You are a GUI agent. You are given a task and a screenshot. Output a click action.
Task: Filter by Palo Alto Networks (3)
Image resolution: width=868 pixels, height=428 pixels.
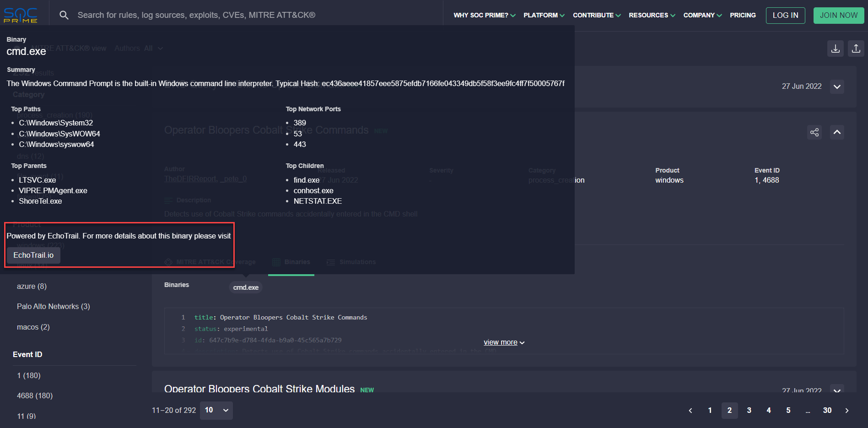pos(54,306)
